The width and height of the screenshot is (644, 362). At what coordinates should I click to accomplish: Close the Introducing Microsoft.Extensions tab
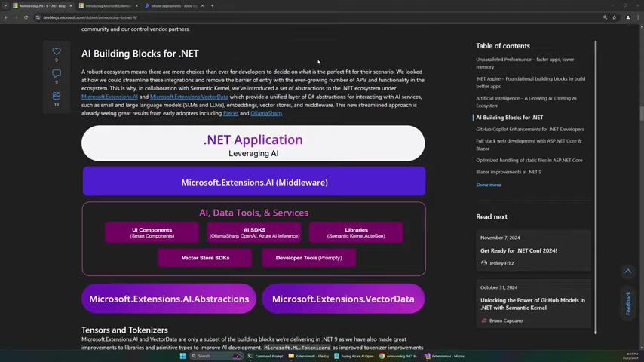(136, 6)
